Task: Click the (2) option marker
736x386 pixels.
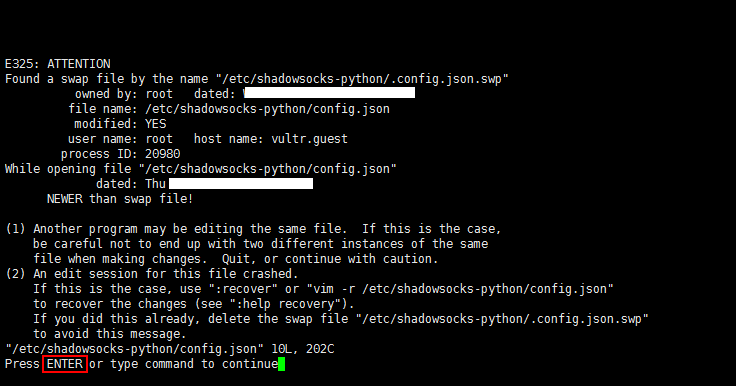Action: click(x=15, y=274)
